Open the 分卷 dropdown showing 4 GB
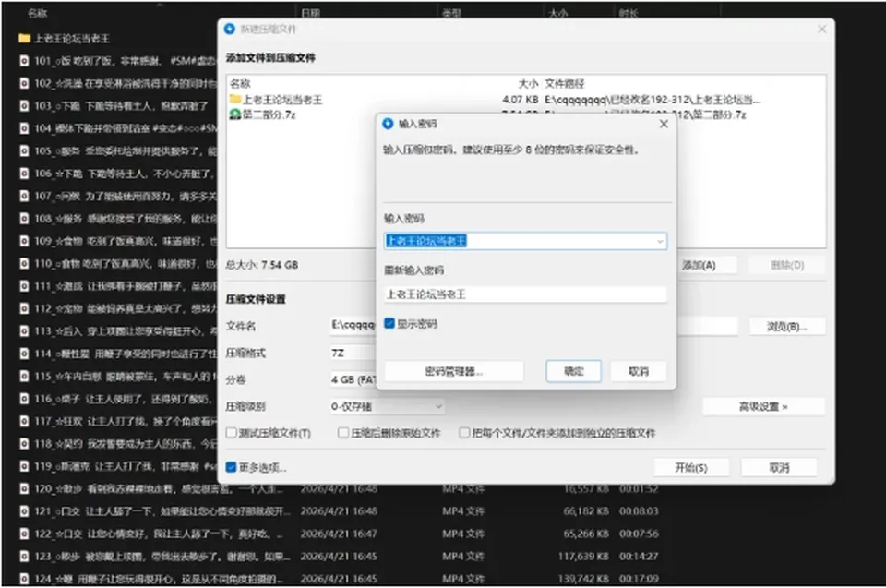886x588 pixels. coord(353,379)
